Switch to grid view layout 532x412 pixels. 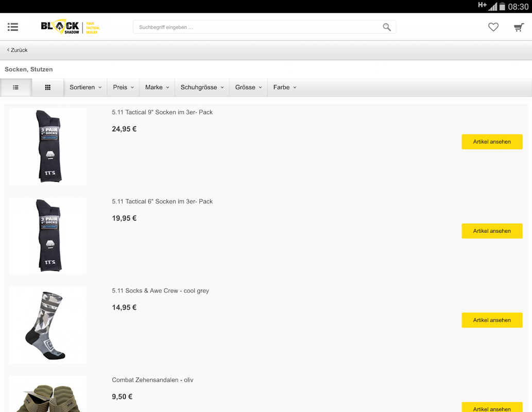(x=48, y=88)
